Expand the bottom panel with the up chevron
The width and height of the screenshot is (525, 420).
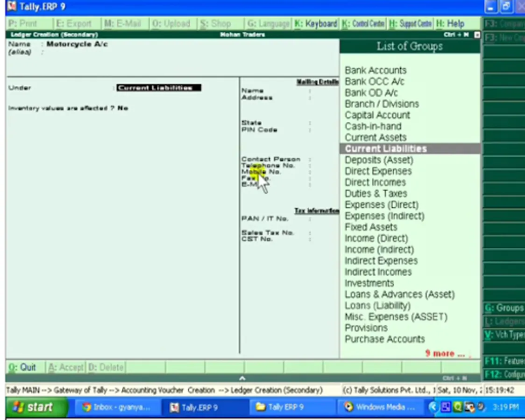[242, 378]
